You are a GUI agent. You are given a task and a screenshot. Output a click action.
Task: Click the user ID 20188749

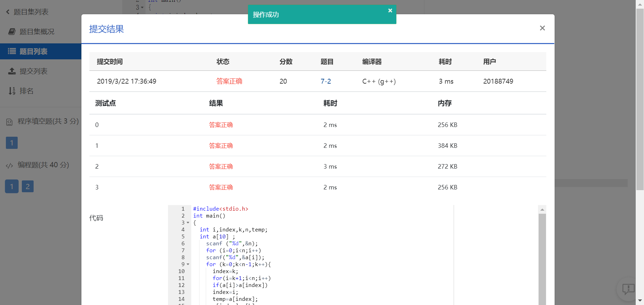498,81
